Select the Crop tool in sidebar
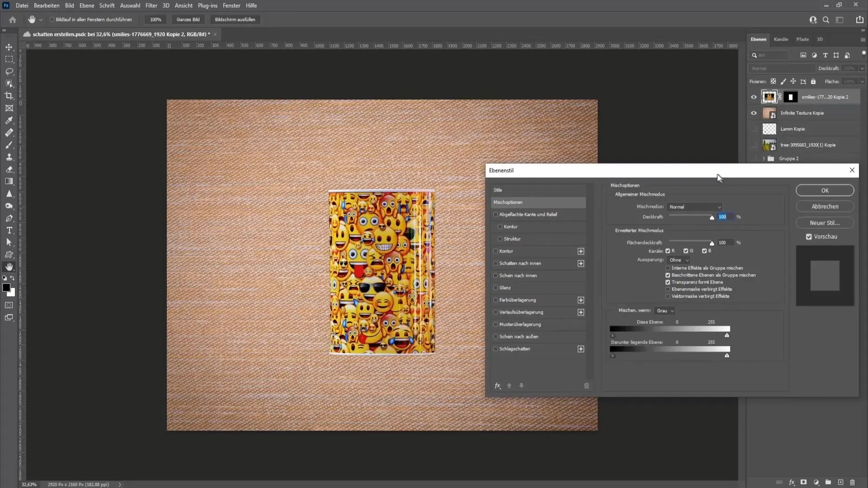The height and width of the screenshot is (488, 868). [9, 95]
